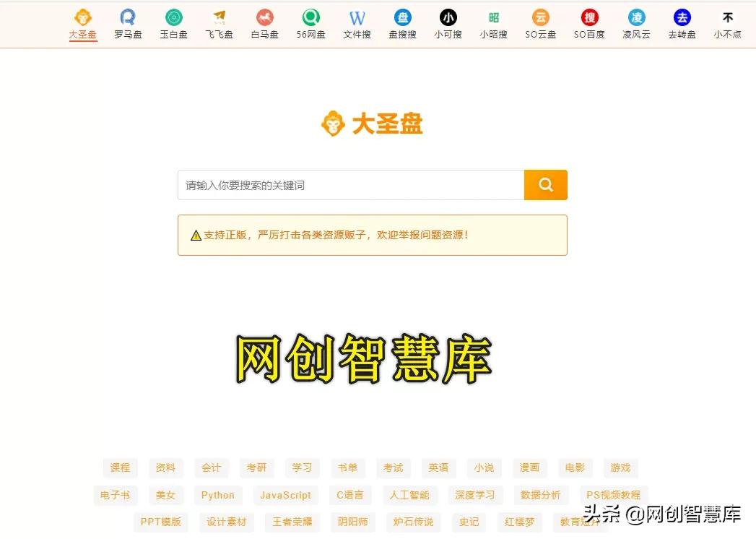Click the 王者荣耀 tag button

coord(292,522)
